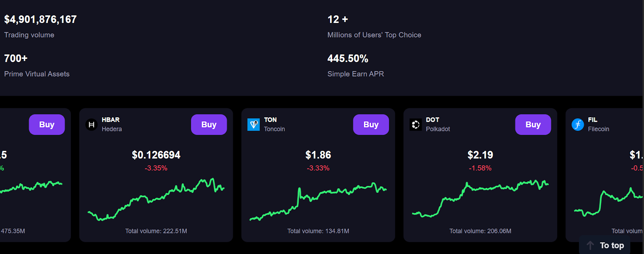Click the Hedera HBAR coin icon
The height and width of the screenshot is (254, 644).
[x=91, y=125]
